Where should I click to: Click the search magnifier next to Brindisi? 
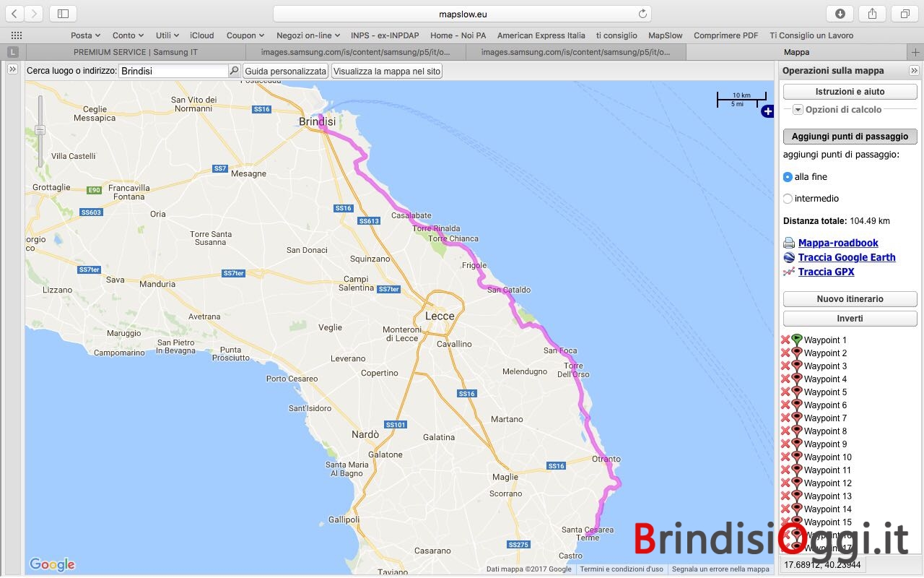234,71
